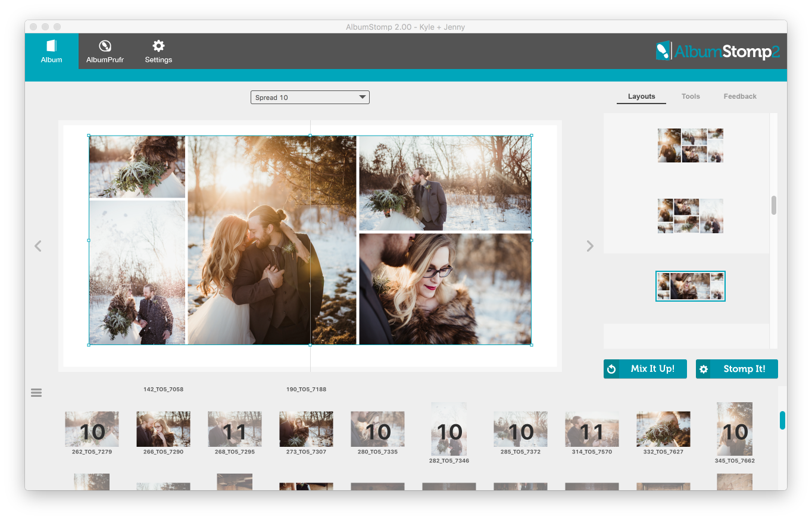The image size is (812, 520).
Task: Switch to the Tools tab
Action: tap(691, 96)
